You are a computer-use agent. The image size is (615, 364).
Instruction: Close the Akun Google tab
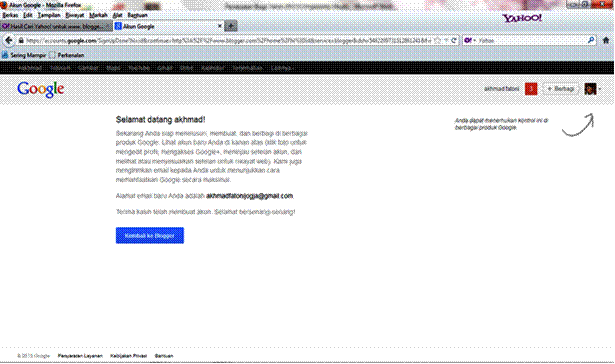point(220,26)
